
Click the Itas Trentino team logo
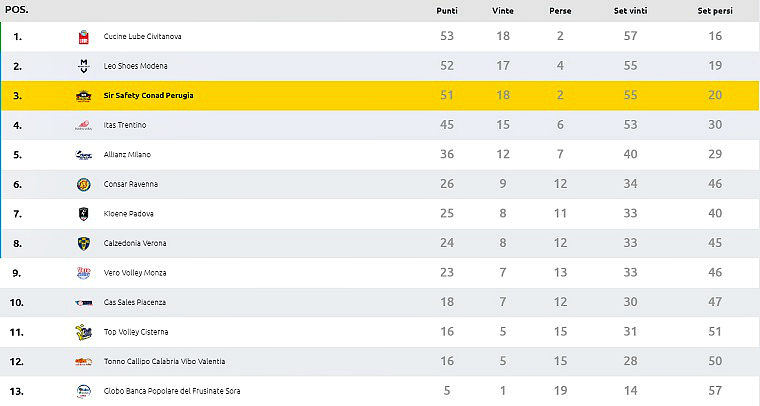point(83,125)
